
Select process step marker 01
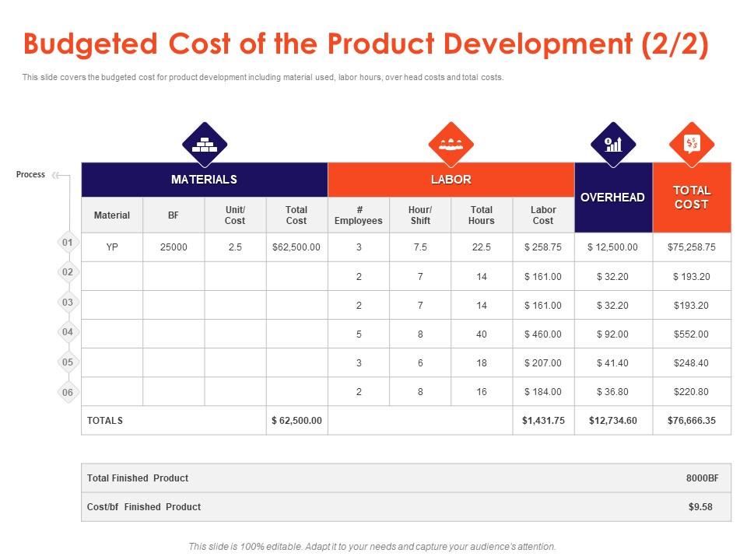point(68,243)
